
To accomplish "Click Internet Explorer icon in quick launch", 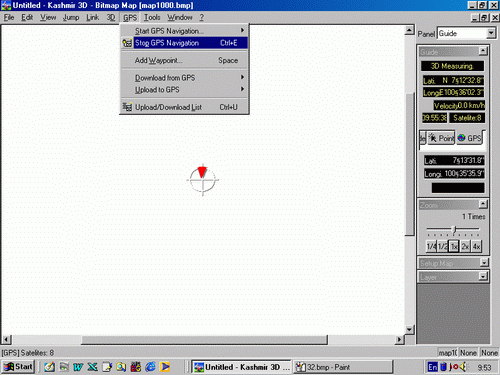I will pyautogui.click(x=150, y=367).
